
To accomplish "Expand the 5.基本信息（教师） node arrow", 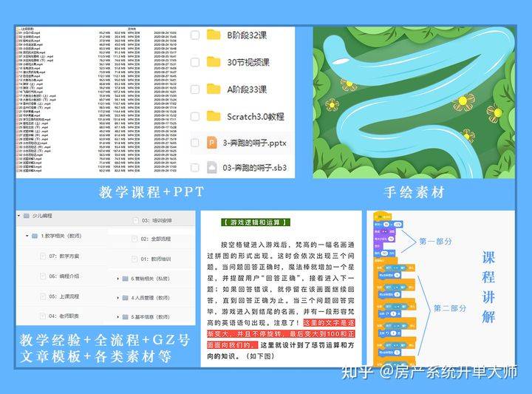I will [117, 317].
